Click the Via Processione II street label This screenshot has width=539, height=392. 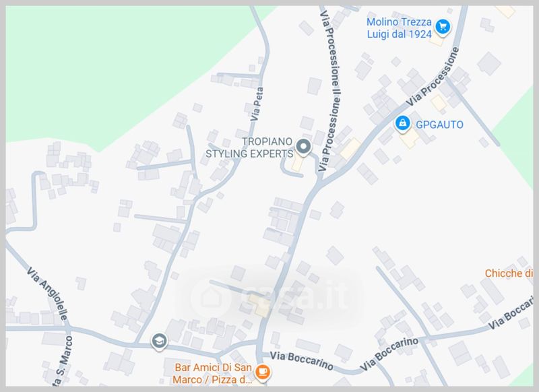tap(331, 91)
